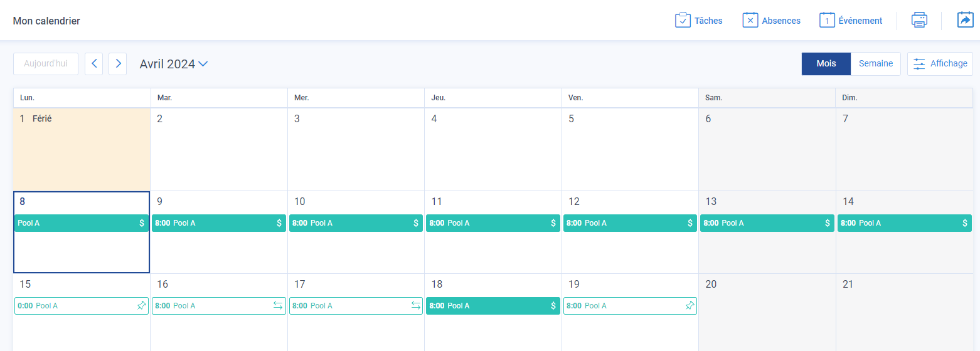Screen dimensions: 980x351
Task: Click the Événement calendar icon
Action: [827, 20]
